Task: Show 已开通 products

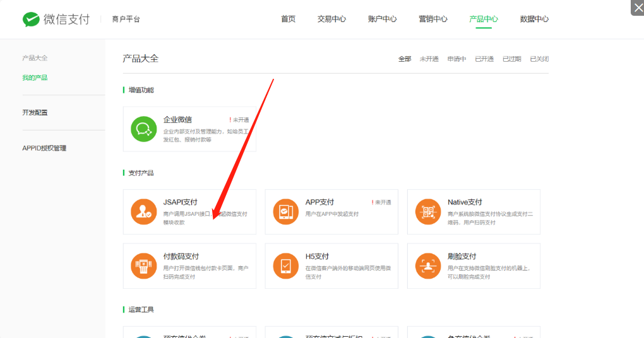Action: pyautogui.click(x=484, y=59)
